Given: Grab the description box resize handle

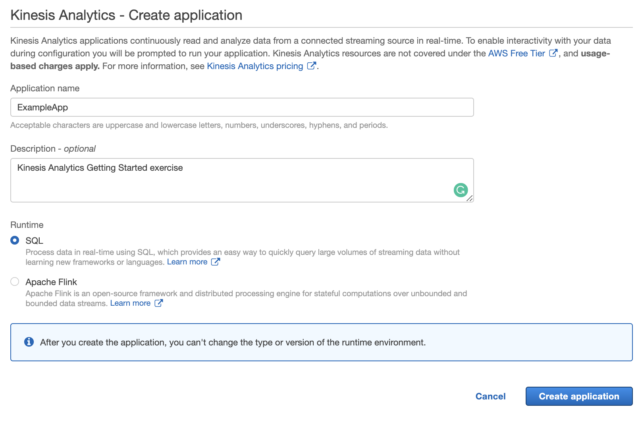Looking at the screenshot, I should pos(470,198).
